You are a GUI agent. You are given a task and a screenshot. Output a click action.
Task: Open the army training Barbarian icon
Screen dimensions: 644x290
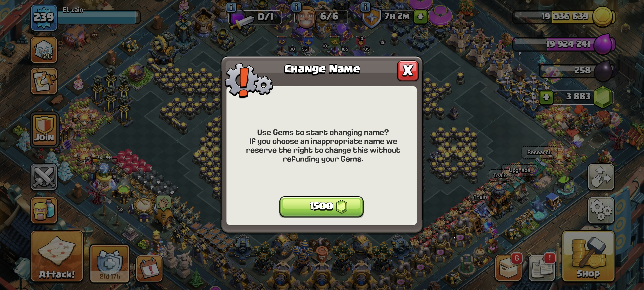[x=44, y=211]
